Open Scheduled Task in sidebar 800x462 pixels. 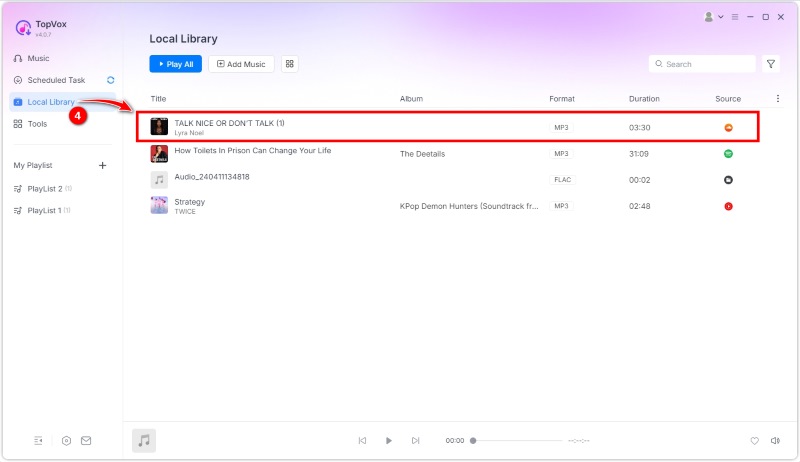56,80
